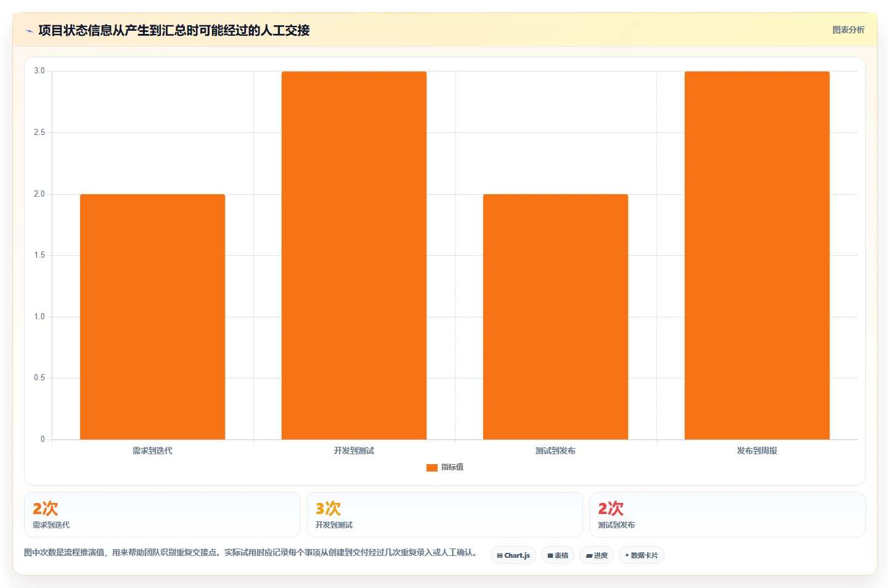Select the 数据卡片 tag chip
Screen dimensions: 890x588
point(642,555)
